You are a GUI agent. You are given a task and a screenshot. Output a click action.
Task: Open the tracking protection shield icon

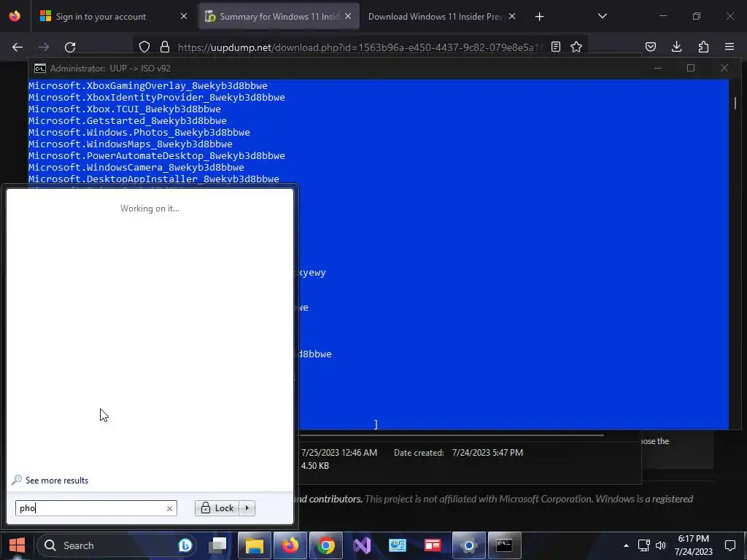tap(144, 47)
